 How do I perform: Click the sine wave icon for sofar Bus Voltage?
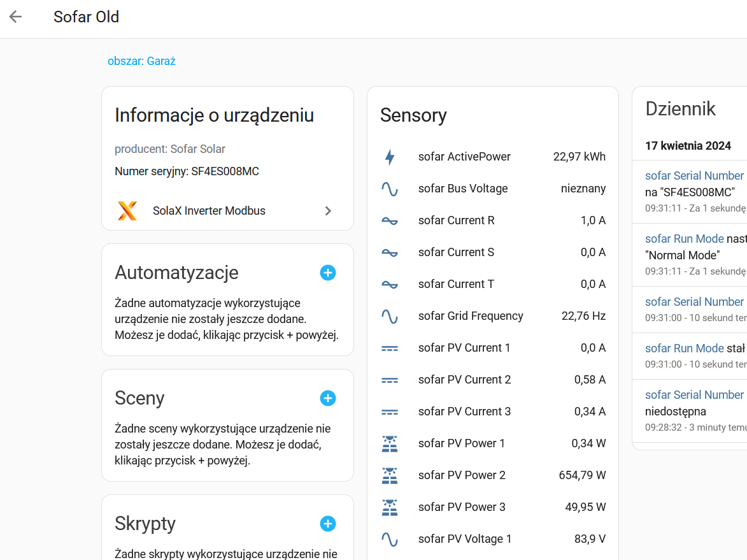click(390, 189)
